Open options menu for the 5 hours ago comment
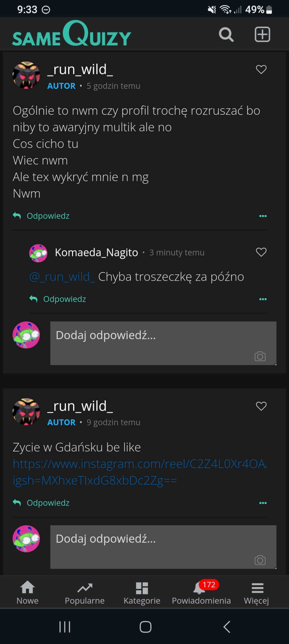Screen dimensions: 289x644 (x=263, y=216)
